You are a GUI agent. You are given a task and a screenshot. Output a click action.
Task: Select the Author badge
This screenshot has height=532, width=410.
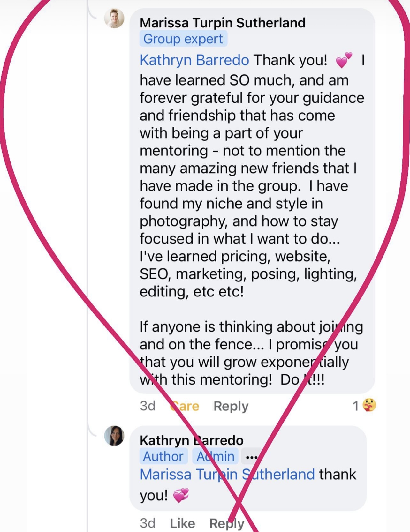pyautogui.click(x=163, y=456)
